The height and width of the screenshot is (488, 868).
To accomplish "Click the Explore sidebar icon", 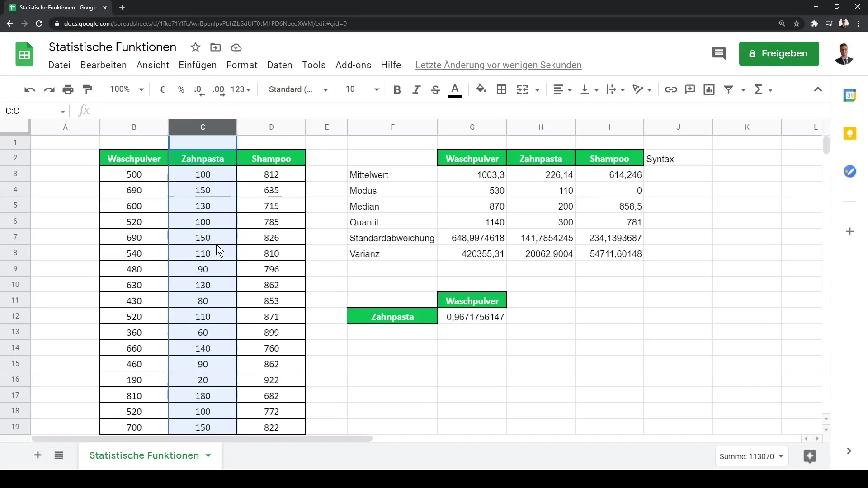I will point(810,456).
